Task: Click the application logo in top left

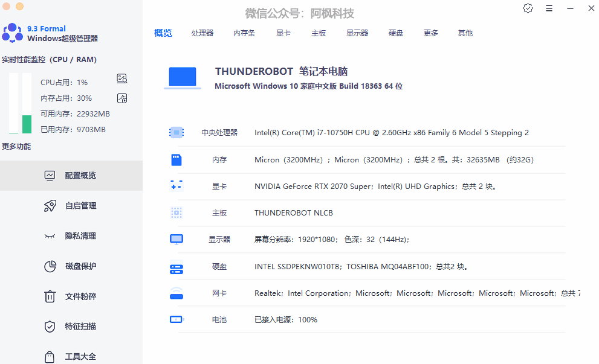Action: [12, 33]
